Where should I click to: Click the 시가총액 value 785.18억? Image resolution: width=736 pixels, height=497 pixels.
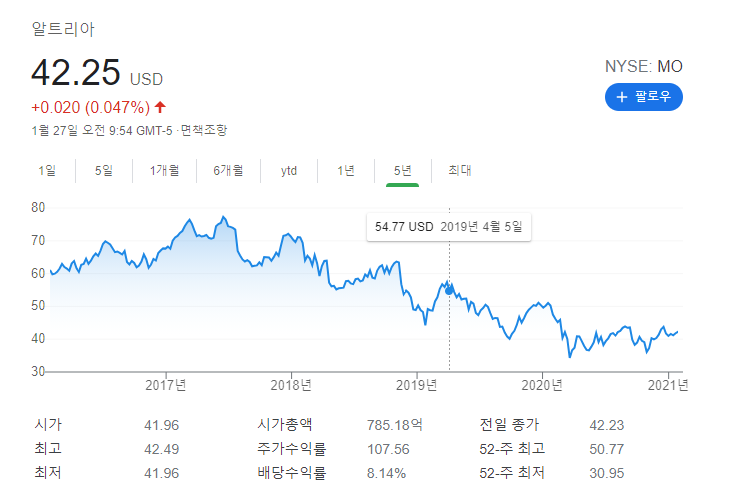tap(395, 425)
